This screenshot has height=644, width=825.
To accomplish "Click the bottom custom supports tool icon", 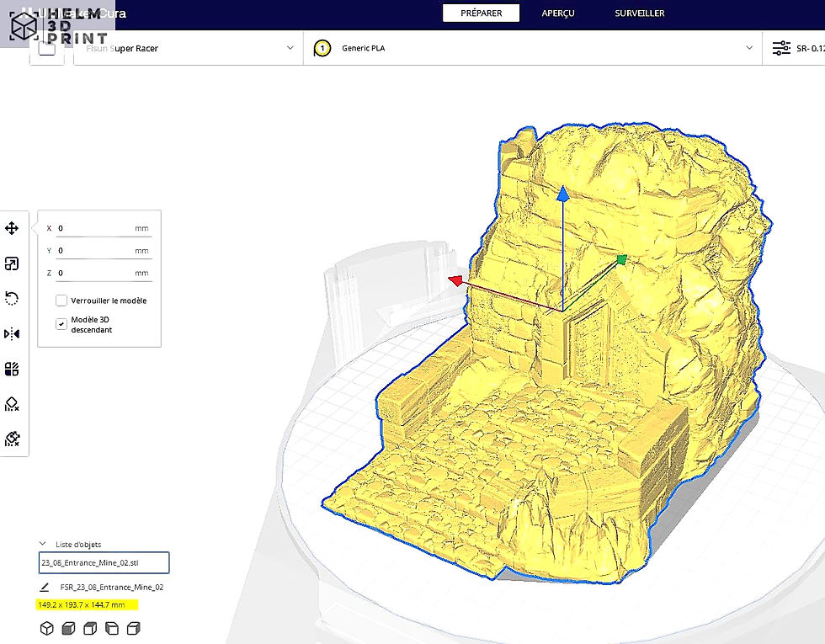I will tap(12, 439).
